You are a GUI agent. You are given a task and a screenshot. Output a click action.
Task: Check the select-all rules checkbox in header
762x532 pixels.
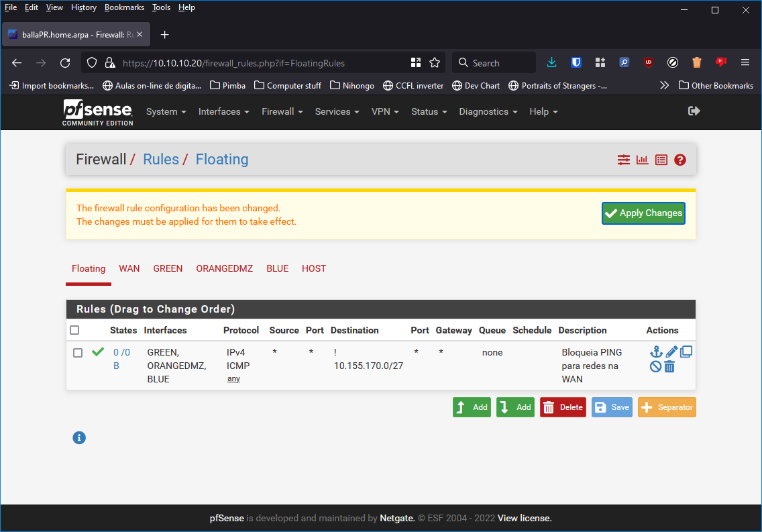point(74,330)
